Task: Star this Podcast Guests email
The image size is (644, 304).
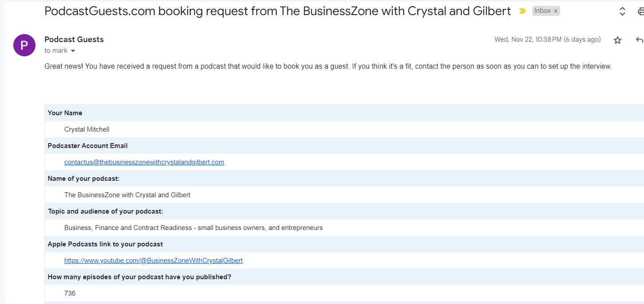Action: coord(617,40)
